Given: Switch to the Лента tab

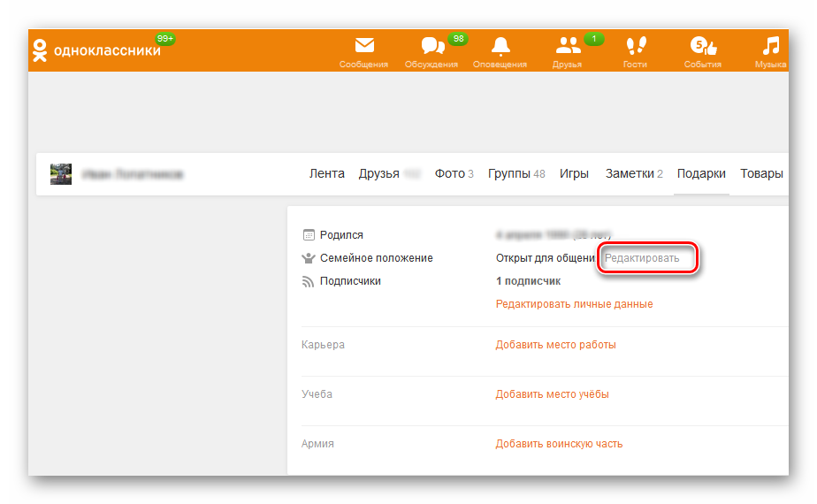Looking at the screenshot, I should click(326, 174).
